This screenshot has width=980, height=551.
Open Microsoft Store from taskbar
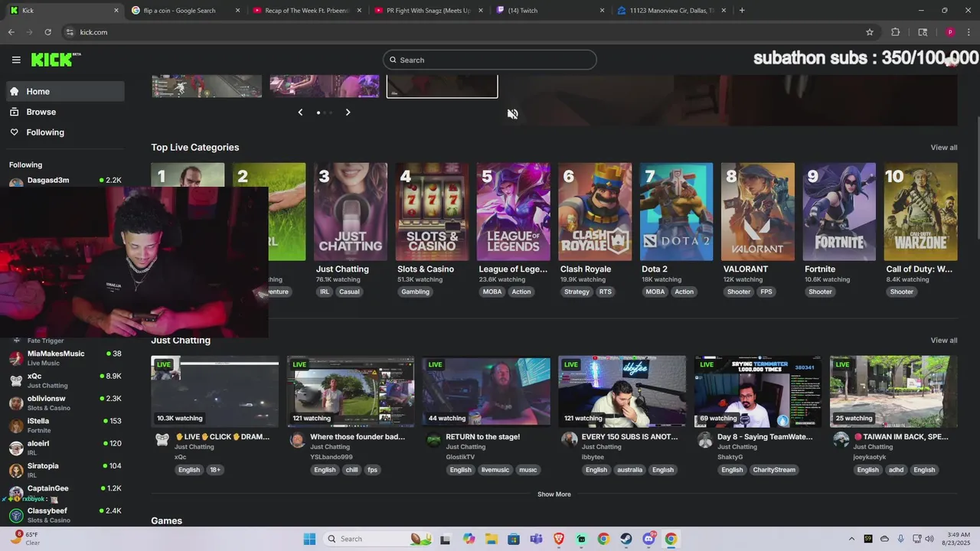[513, 539]
